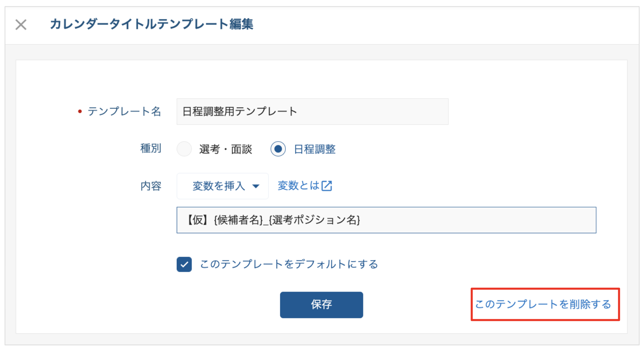
Task: Click the 種別 field label
Action: [151, 149]
